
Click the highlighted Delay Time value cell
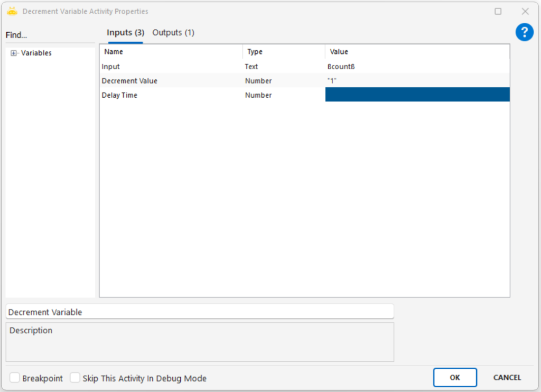click(417, 95)
